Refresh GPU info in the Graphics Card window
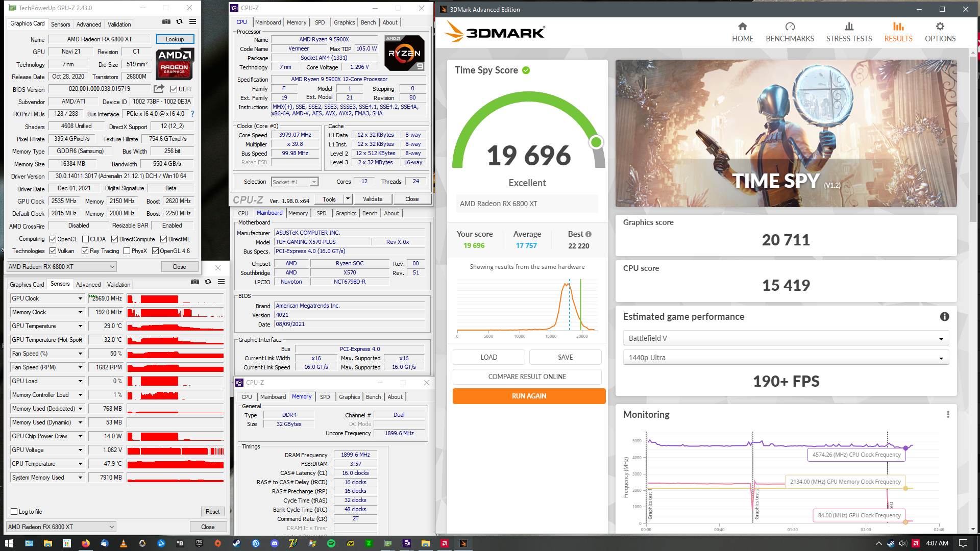This screenshot has height=551, width=980. click(179, 22)
